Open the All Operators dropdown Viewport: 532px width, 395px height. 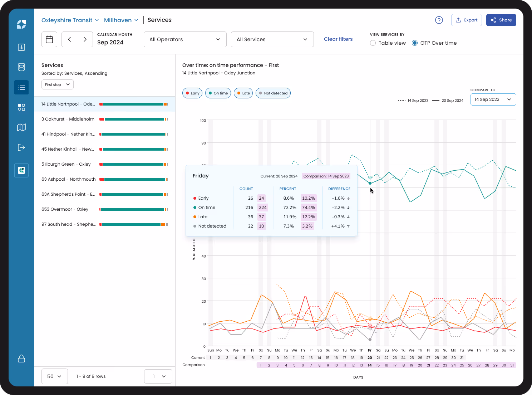[x=185, y=39]
